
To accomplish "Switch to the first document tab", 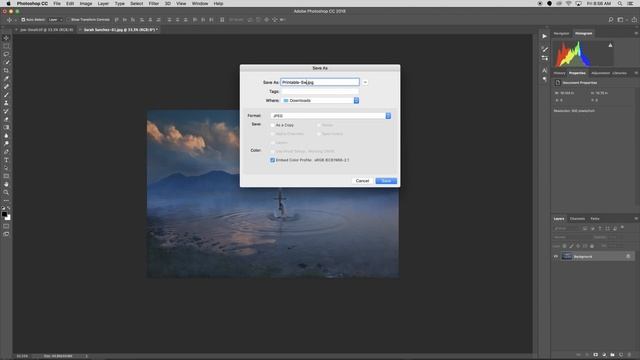I will [46, 30].
